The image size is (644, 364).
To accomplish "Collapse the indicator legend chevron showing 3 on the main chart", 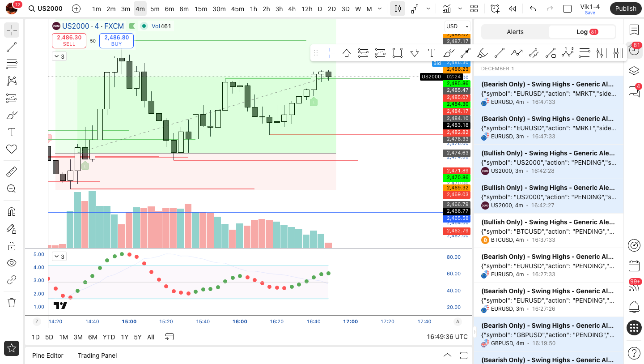I will (x=59, y=56).
